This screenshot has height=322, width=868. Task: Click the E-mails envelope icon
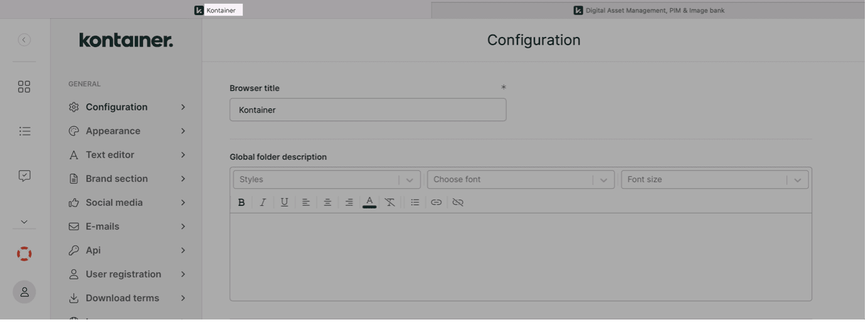tap(74, 227)
